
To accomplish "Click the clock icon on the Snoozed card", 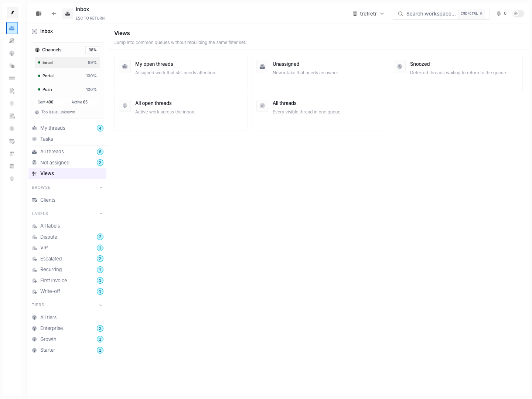I will (x=400, y=66).
